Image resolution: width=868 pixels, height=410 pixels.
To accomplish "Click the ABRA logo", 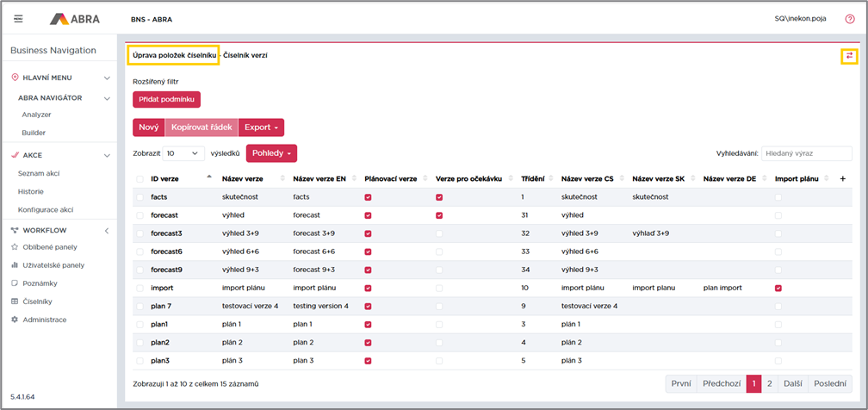I will click(x=75, y=19).
